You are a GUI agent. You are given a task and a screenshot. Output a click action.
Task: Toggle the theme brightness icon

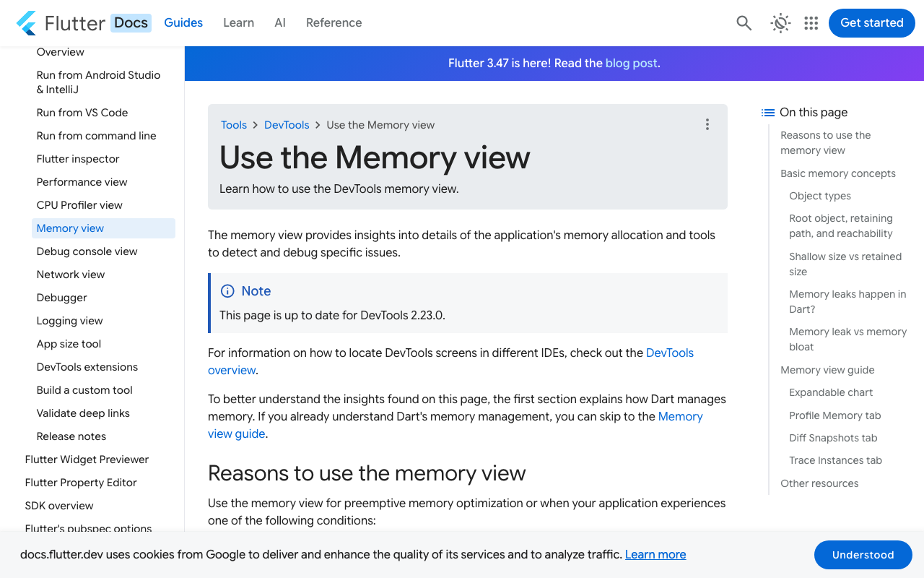(x=780, y=23)
